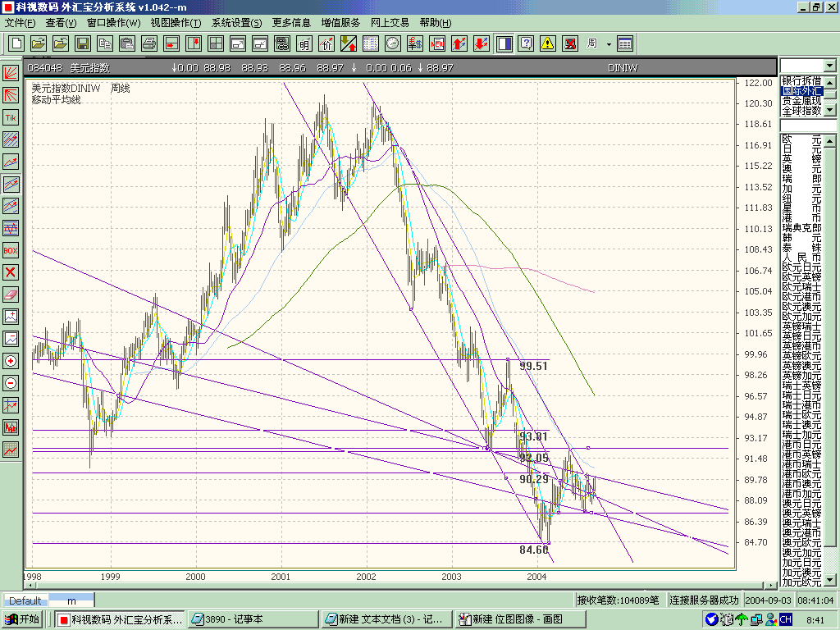Open the combo box atop right panel

pos(808,66)
